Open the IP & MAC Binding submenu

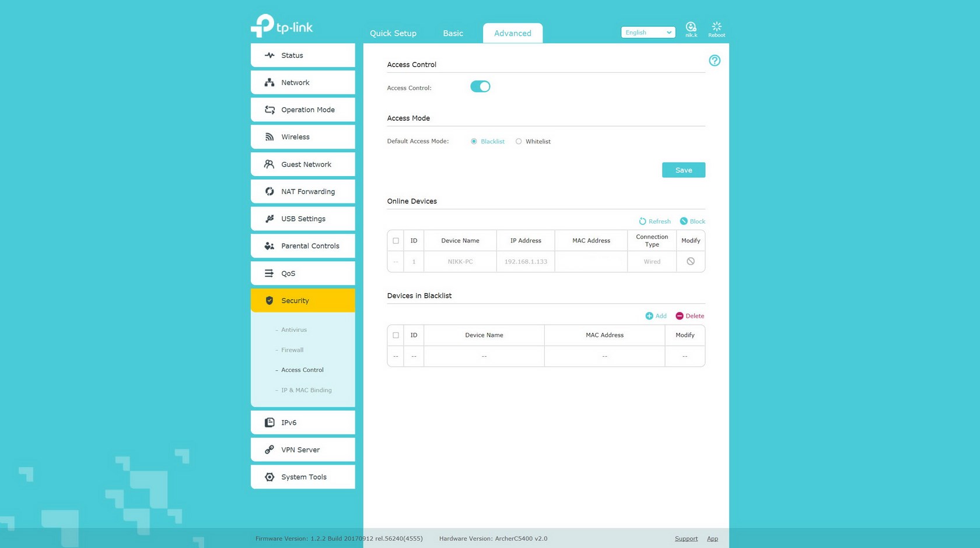click(x=306, y=391)
